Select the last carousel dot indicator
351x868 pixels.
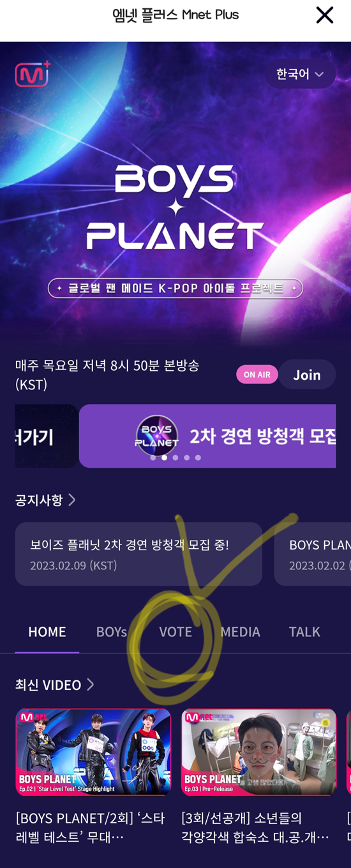tap(198, 458)
